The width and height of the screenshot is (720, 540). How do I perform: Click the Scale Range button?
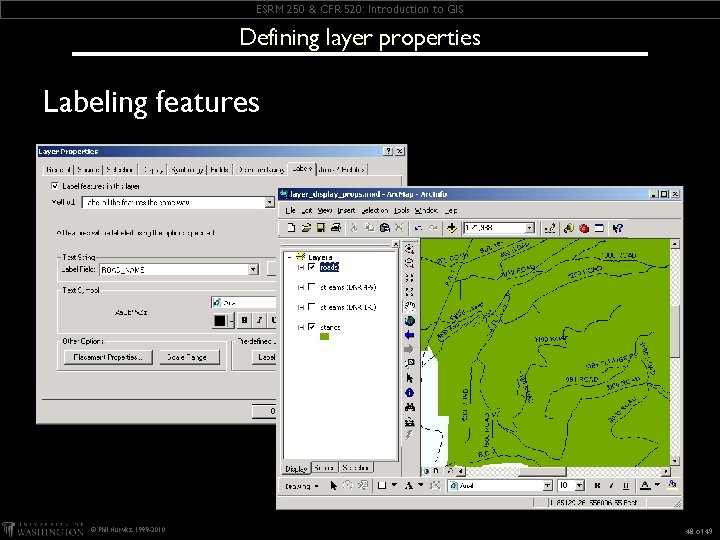click(x=190, y=357)
